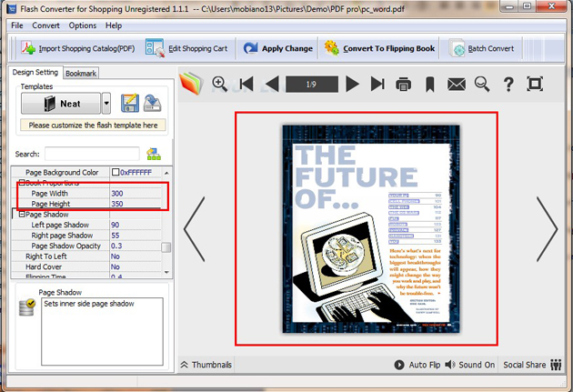The image size is (573, 392).
Task: Go to the previous page
Action: (272, 84)
